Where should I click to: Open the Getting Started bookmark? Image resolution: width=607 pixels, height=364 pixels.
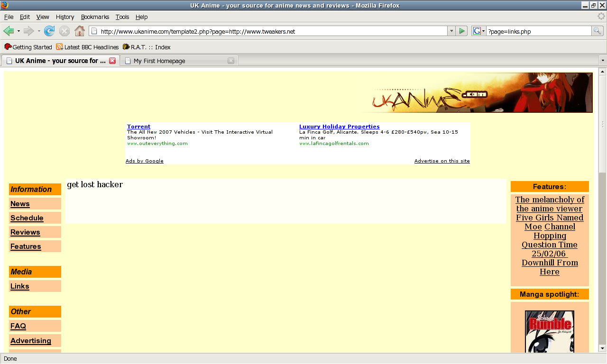28,47
